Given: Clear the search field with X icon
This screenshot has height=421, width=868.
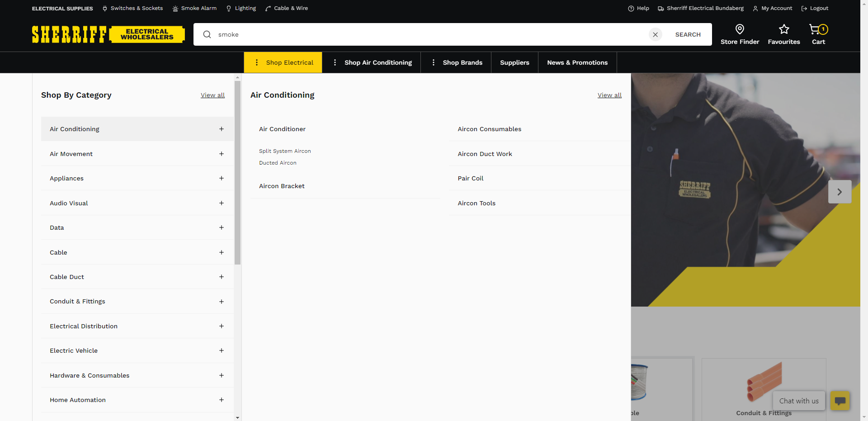Looking at the screenshot, I should tap(655, 35).
